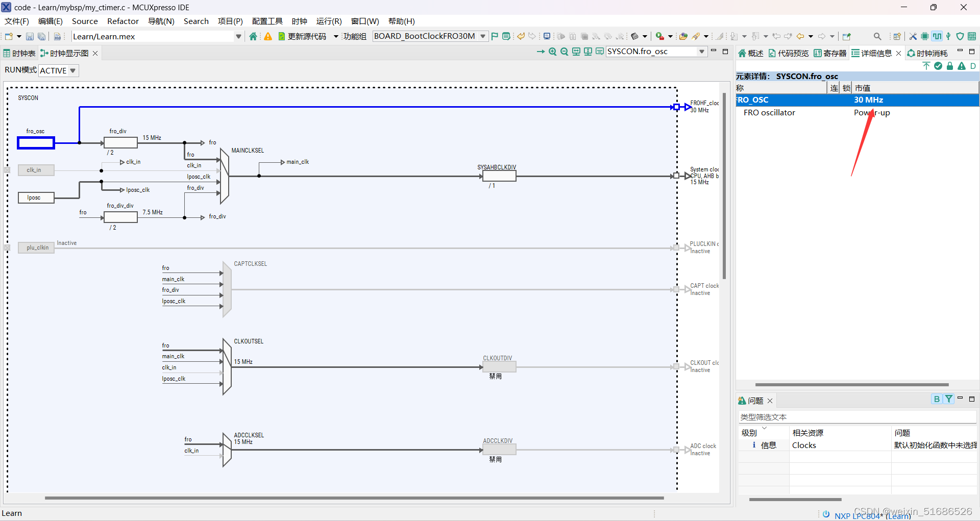Click the debug run icon with red bug
The height and width of the screenshot is (521, 980).
pos(660,36)
